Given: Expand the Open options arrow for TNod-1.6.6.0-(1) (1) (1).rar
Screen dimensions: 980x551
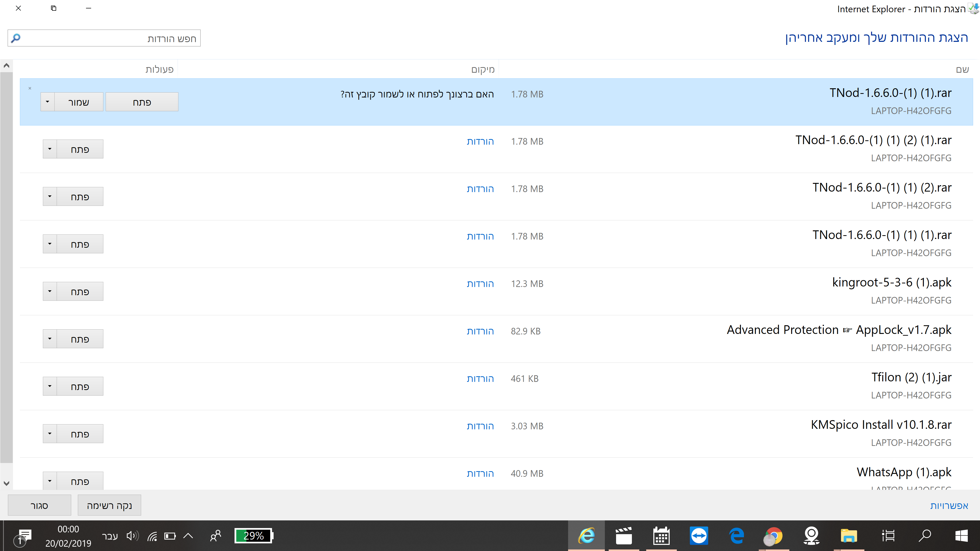Looking at the screenshot, I should point(50,244).
